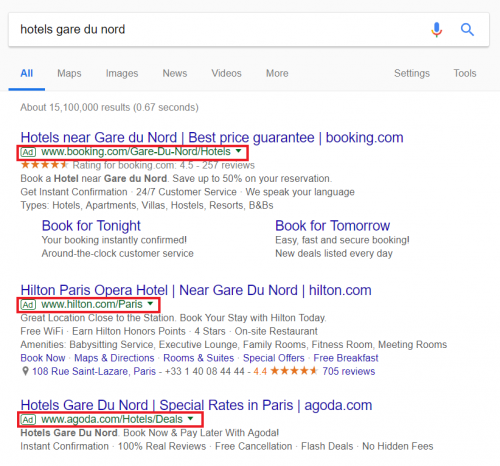Open the Settings menu
Image resolution: width=500 pixels, height=466 pixels.
(412, 73)
